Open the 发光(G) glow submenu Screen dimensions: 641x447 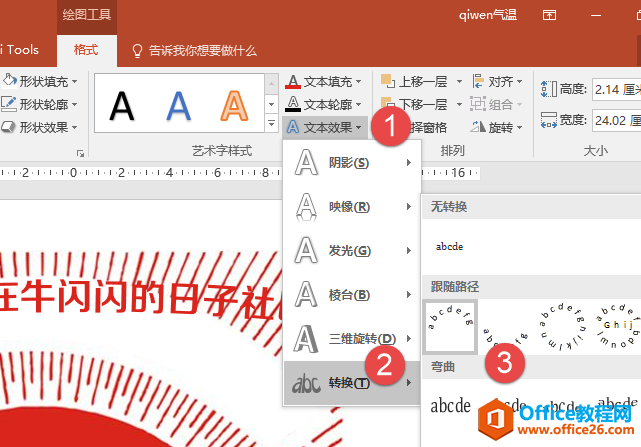[352, 250]
